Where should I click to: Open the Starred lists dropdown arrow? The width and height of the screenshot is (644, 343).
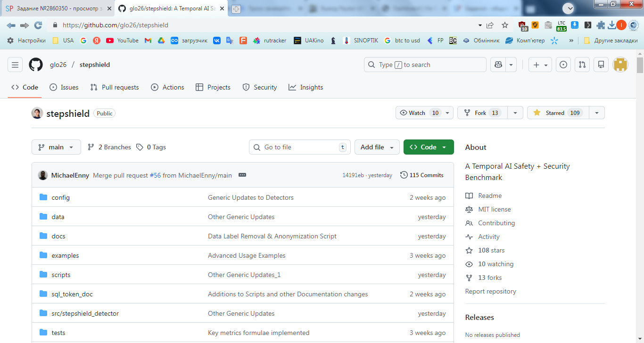(x=597, y=113)
